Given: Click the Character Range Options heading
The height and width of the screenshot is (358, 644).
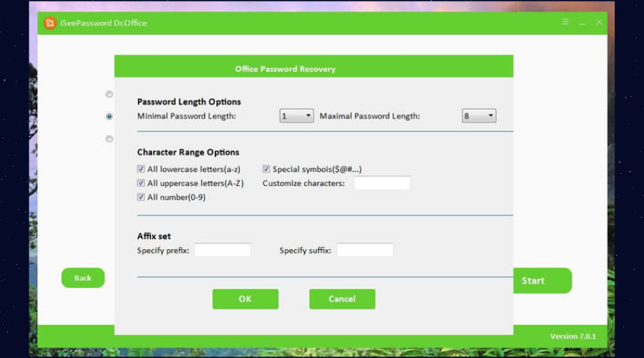Looking at the screenshot, I should point(188,152).
